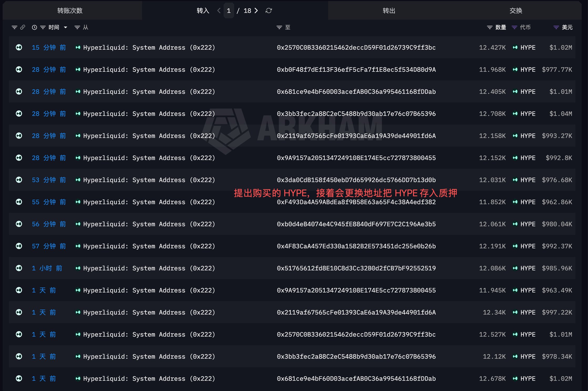Go to the next page arrow

[x=256, y=11]
